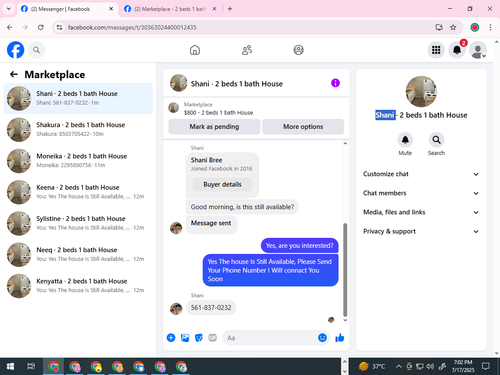Open the Windows notification center icon
500x375 pixels.
486,367
